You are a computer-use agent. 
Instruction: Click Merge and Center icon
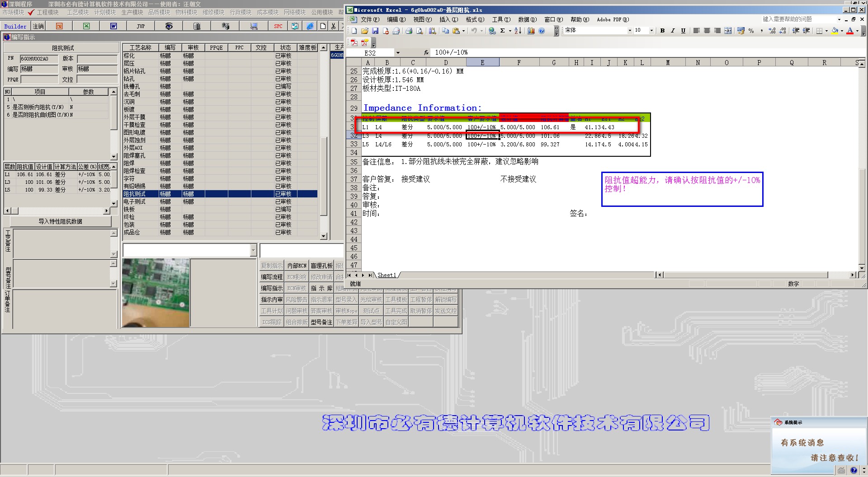728,31
